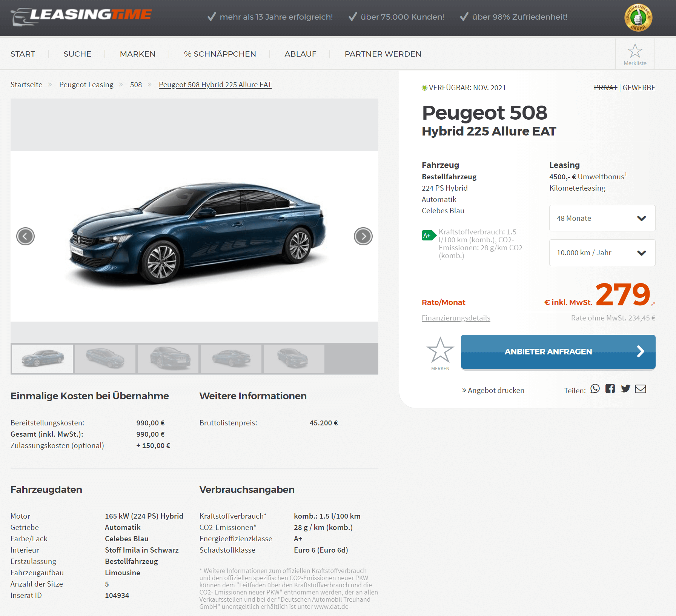The image size is (676, 616).
Task: Click Stoff Imila in Schwarz value
Action: 142,550
